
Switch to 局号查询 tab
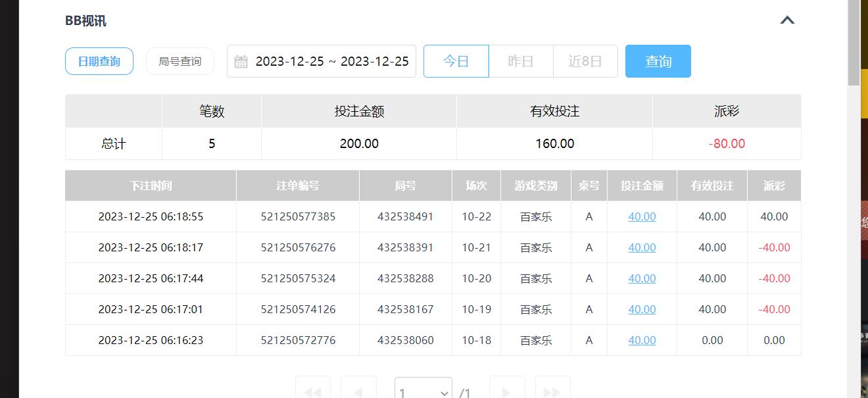[x=180, y=61]
